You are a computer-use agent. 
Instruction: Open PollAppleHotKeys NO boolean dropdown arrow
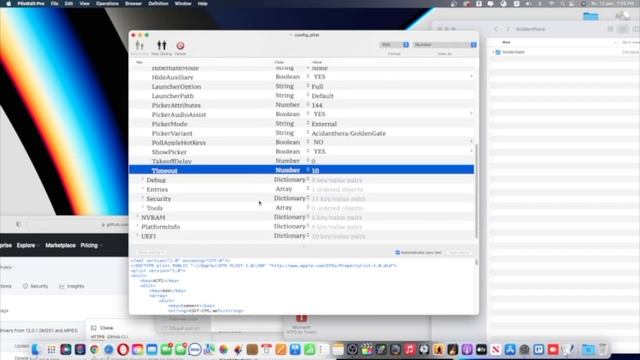471,142
